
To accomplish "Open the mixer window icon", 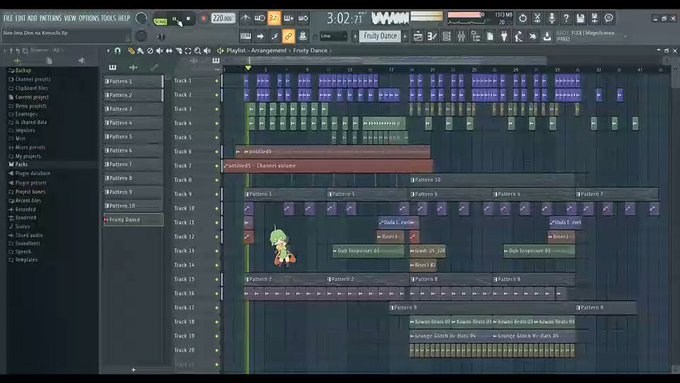I will (x=461, y=36).
